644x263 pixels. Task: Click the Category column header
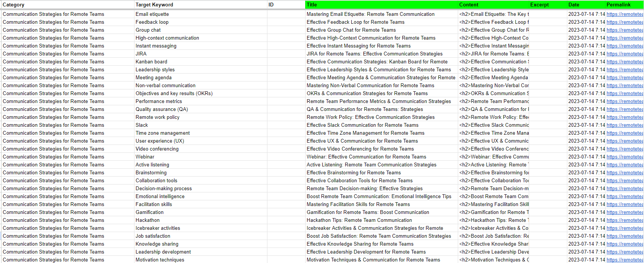point(14,5)
